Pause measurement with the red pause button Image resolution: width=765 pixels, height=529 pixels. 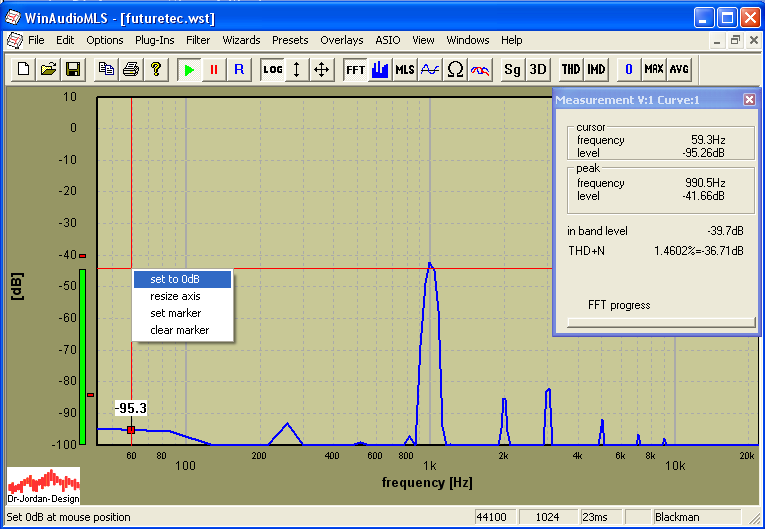(213, 69)
